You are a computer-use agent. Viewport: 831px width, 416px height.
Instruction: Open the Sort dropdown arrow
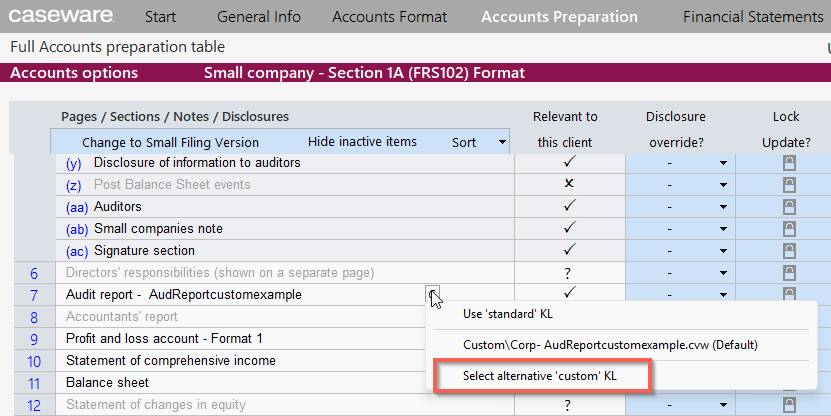[x=501, y=142]
